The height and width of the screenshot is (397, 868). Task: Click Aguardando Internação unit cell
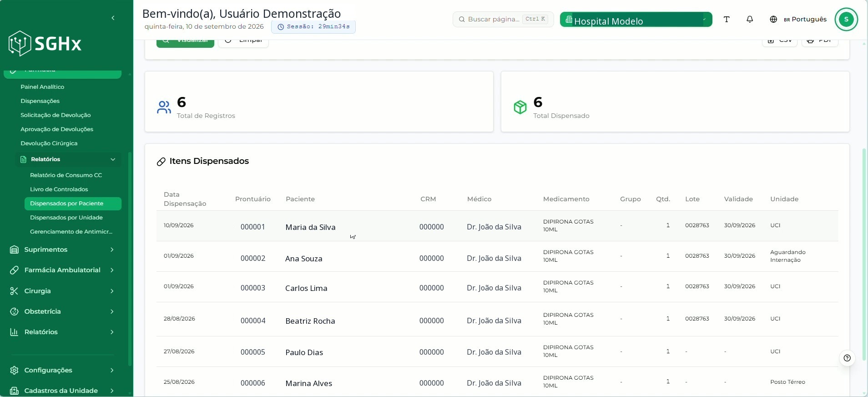[788, 256]
